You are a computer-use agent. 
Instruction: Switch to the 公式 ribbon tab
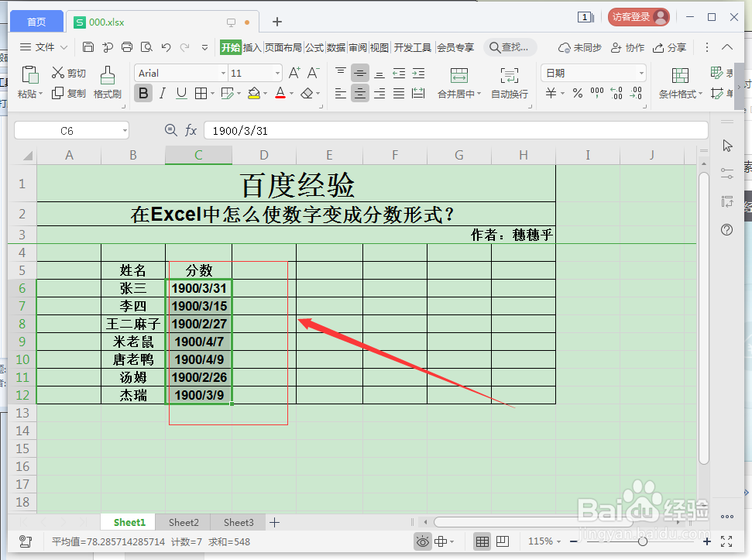tap(314, 47)
